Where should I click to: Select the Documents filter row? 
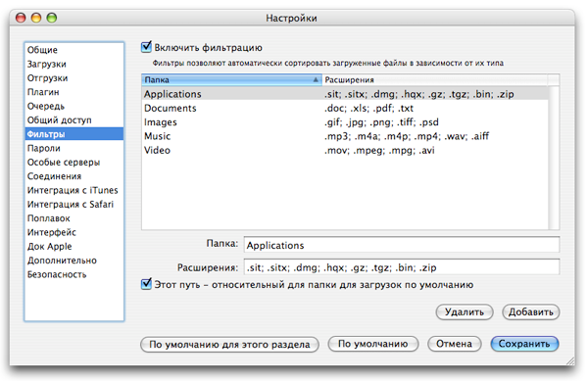pyautogui.click(x=345, y=109)
